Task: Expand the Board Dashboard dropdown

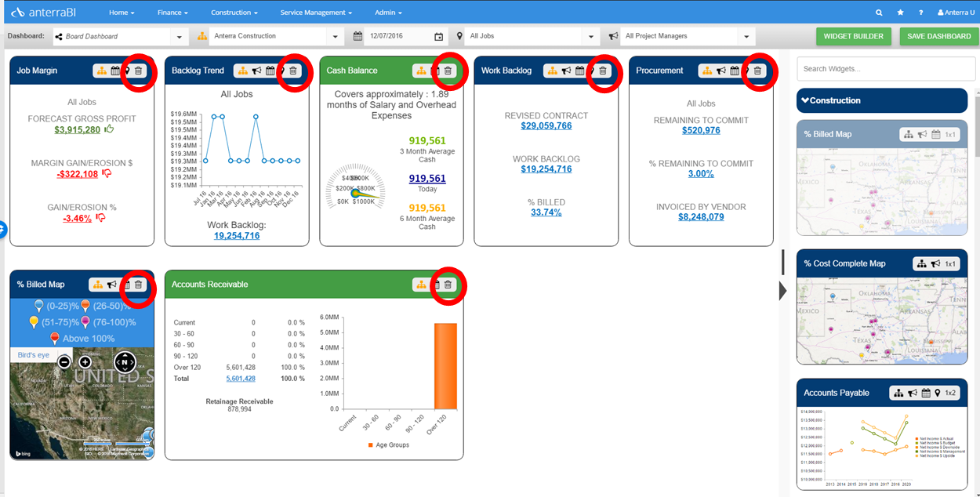Action: click(x=179, y=36)
